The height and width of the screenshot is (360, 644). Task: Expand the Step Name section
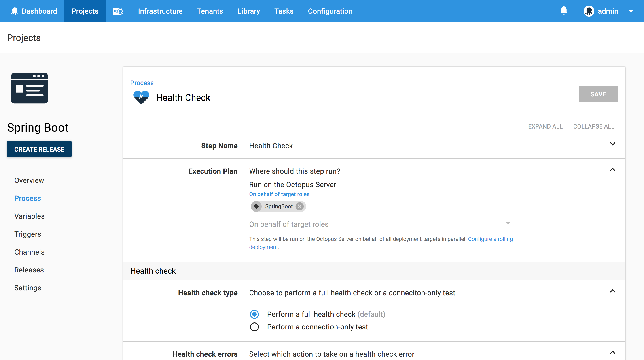click(x=612, y=144)
